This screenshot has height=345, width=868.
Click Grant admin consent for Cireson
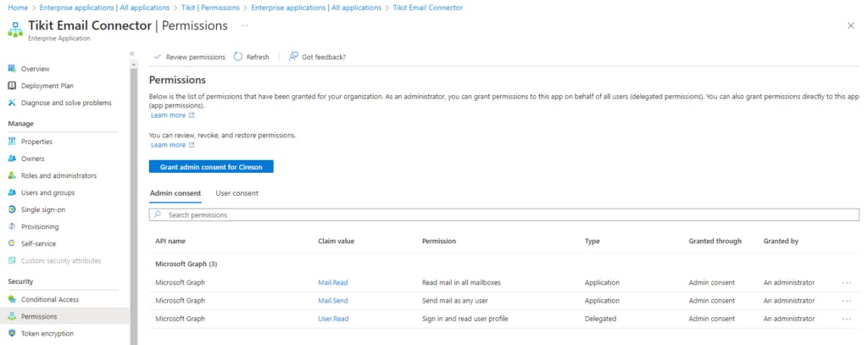[211, 166]
